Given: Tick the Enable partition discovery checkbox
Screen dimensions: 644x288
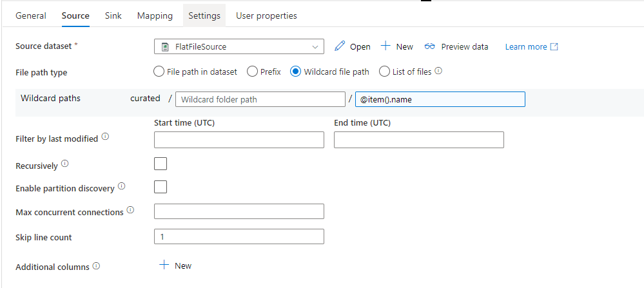Looking at the screenshot, I should tap(161, 187).
